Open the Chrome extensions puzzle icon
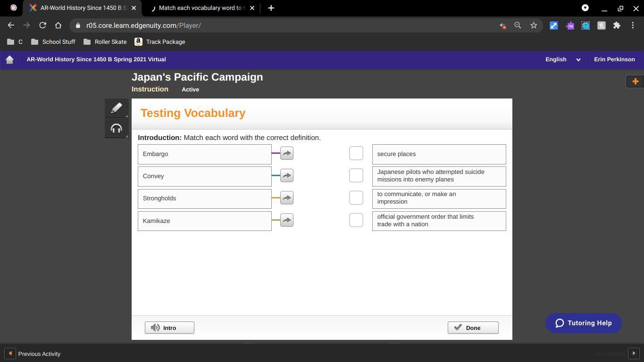 (617, 25)
